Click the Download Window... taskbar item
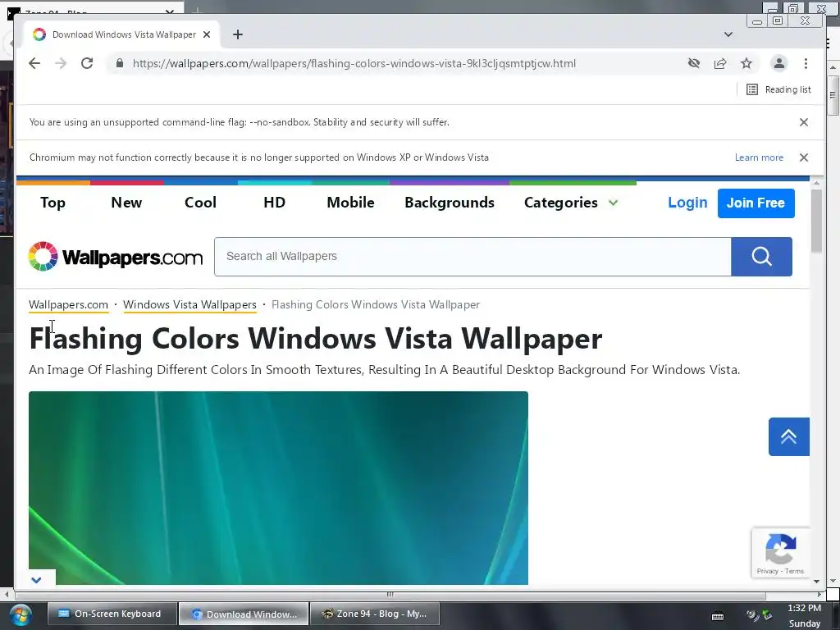The image size is (840, 630). [244, 614]
